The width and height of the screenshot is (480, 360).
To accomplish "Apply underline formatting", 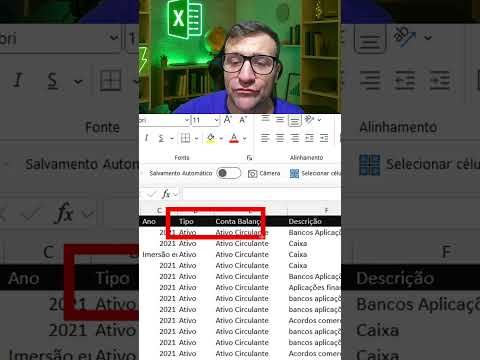I will coord(161,138).
